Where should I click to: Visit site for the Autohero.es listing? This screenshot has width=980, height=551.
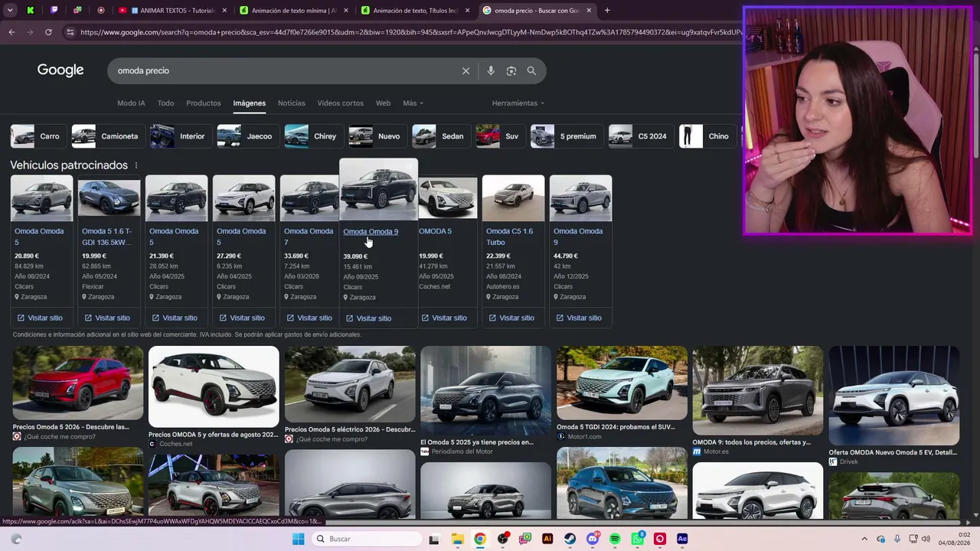click(511, 318)
